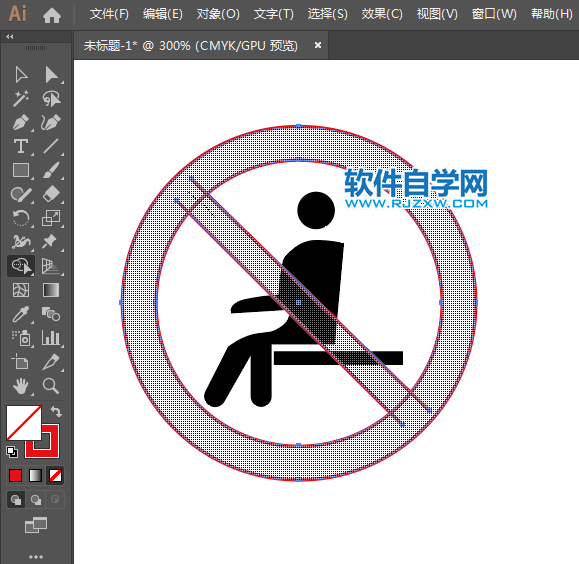Choose the Magic Wand tool
The width and height of the screenshot is (579, 564).
tap(21, 99)
